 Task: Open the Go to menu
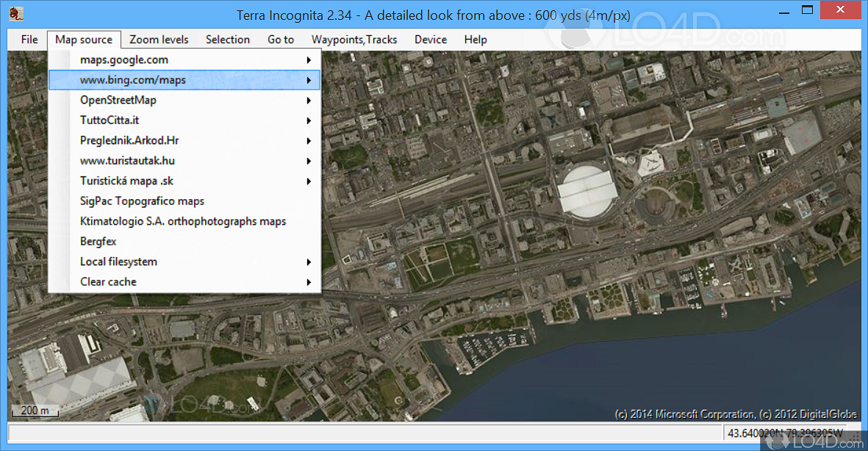coord(281,40)
